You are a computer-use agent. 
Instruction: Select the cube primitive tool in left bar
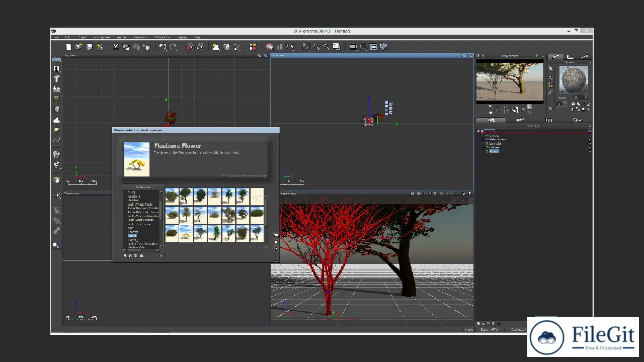pyautogui.click(x=56, y=180)
